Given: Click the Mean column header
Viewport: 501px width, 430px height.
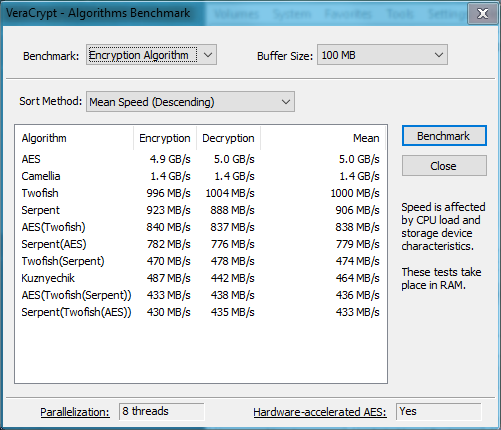Looking at the screenshot, I should point(323,138).
